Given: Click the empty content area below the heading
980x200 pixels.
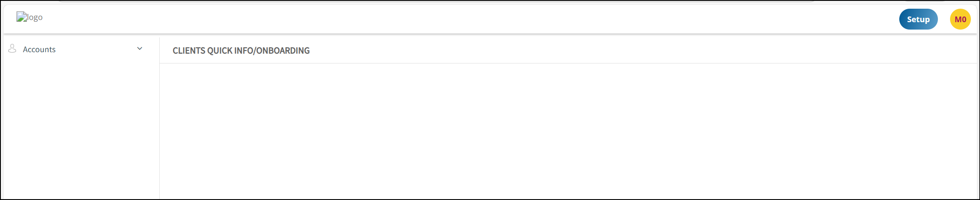Looking at the screenshot, I should (x=568, y=131).
